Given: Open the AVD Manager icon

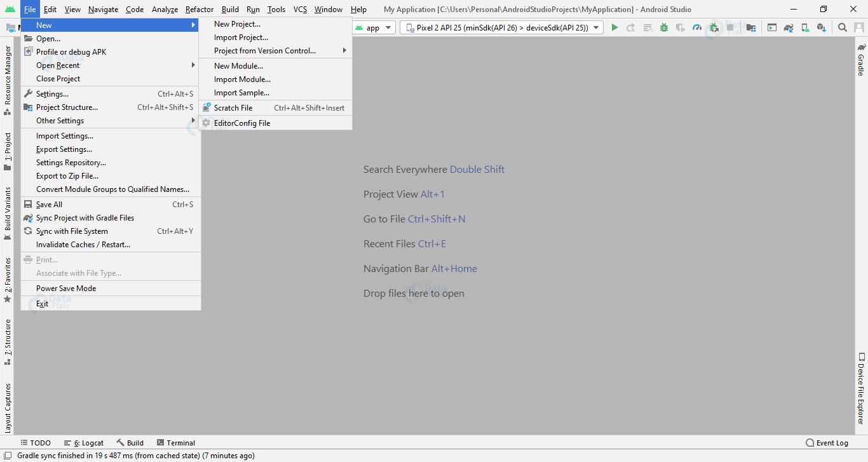Looking at the screenshot, I should pyautogui.click(x=805, y=27).
